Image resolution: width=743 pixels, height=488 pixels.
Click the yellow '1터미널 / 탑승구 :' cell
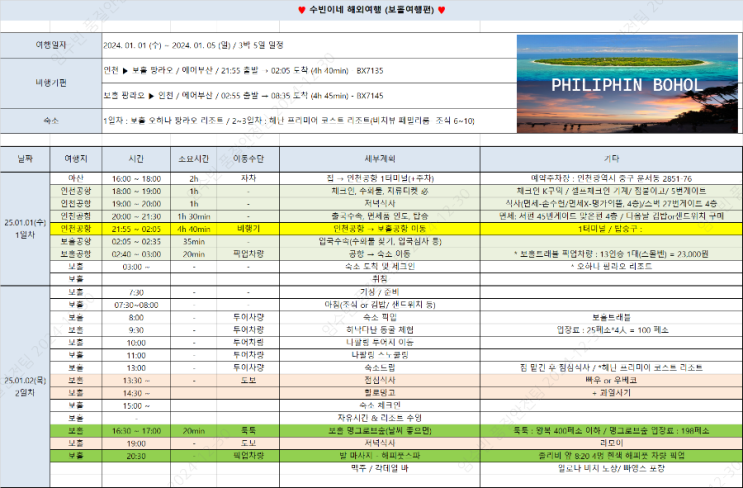click(x=611, y=229)
